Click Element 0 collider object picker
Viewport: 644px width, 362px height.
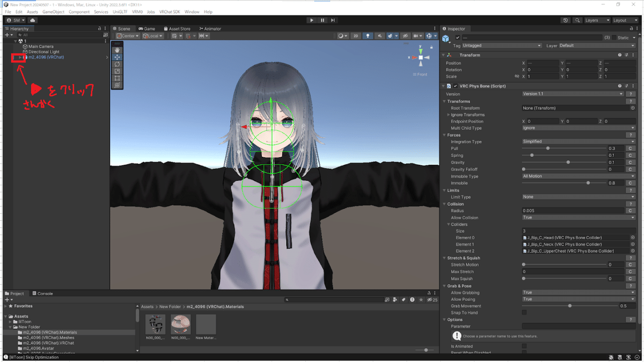pos(633,237)
